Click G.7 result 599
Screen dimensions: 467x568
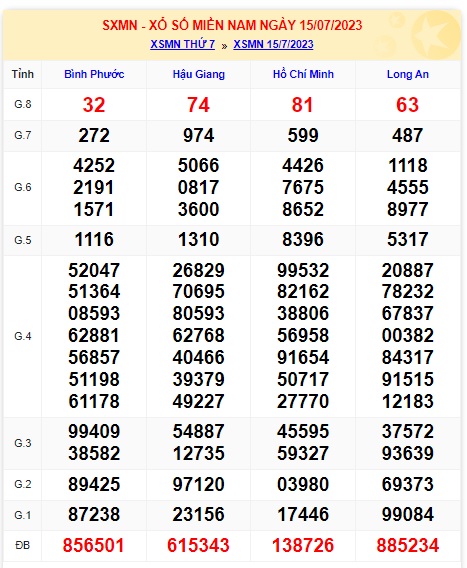pyautogui.click(x=303, y=136)
